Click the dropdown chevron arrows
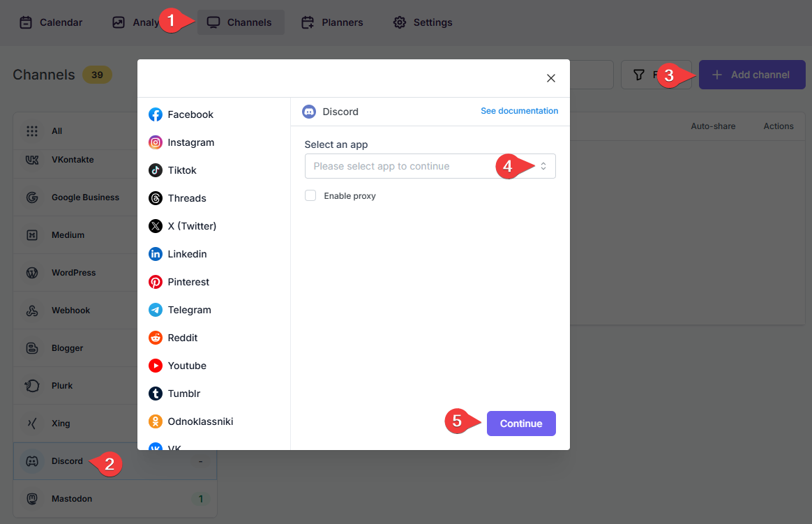 point(543,166)
